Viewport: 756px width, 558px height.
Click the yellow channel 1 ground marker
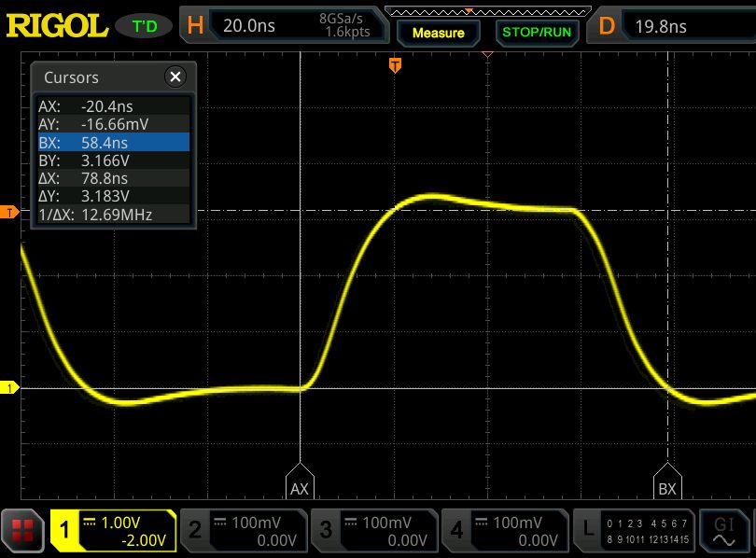point(9,387)
